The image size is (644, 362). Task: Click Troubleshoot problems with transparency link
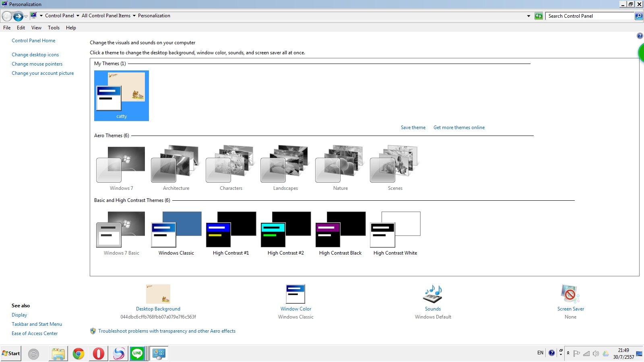[x=167, y=331]
